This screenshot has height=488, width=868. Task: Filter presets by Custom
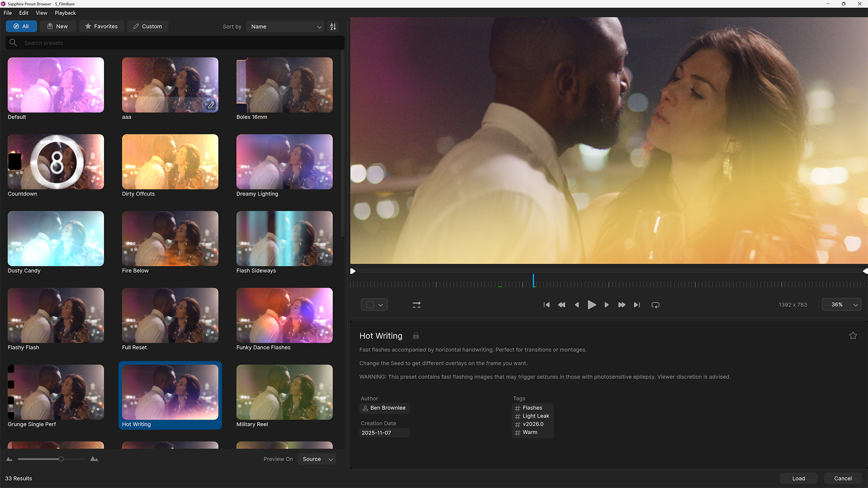pos(147,26)
